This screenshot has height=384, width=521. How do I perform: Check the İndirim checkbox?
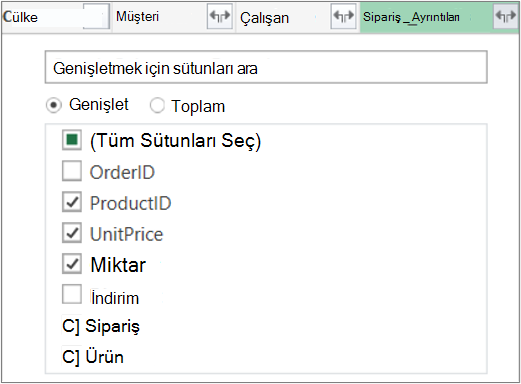tap(72, 294)
